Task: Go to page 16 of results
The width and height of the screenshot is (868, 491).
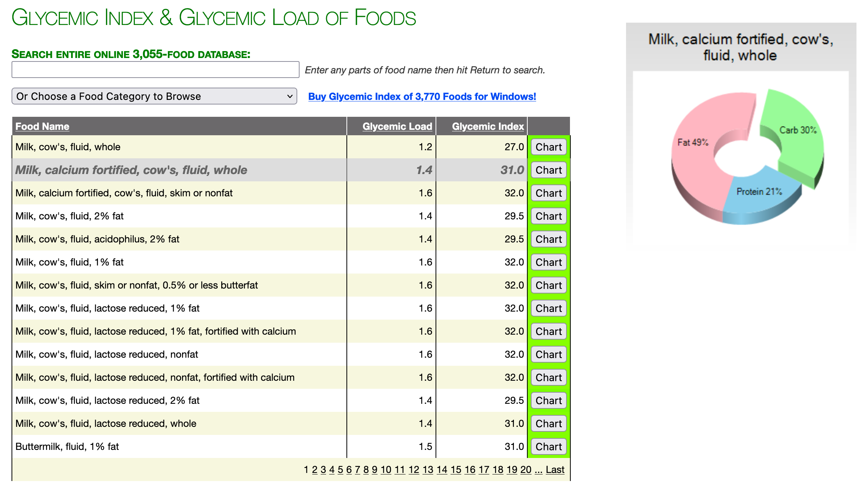Action: click(470, 469)
